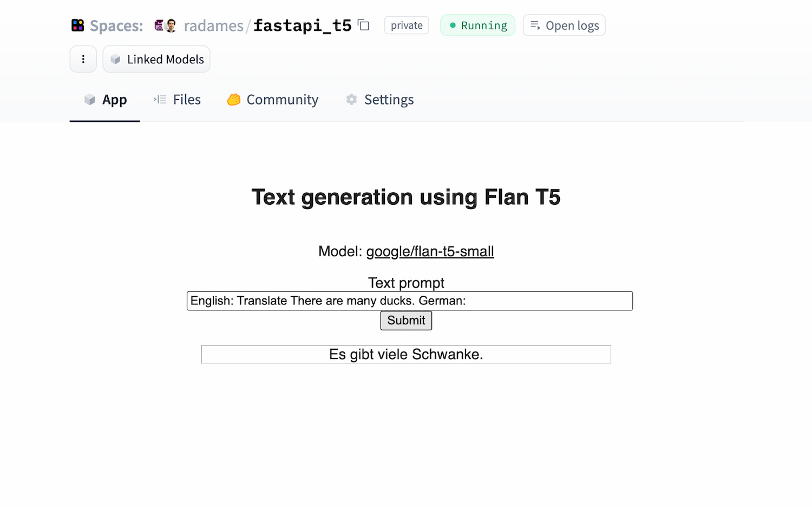Open logs for the space
The width and height of the screenshot is (812, 508).
pos(564,25)
